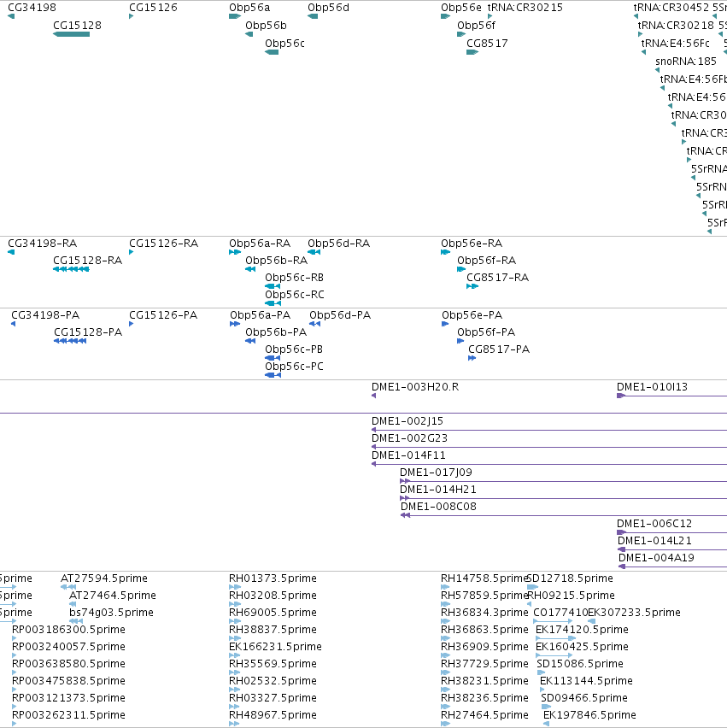Click the Obp56b gene label
Image resolution: width=727 pixels, height=728 pixels.
[266, 25]
